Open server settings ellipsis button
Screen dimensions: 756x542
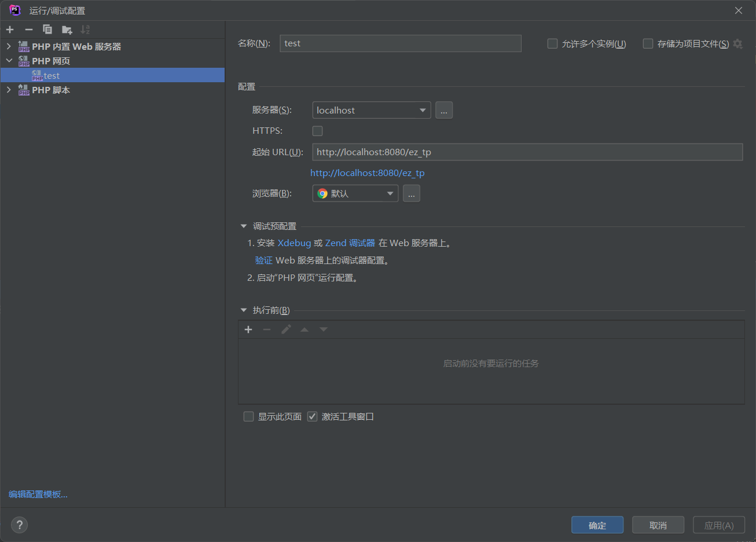point(444,110)
